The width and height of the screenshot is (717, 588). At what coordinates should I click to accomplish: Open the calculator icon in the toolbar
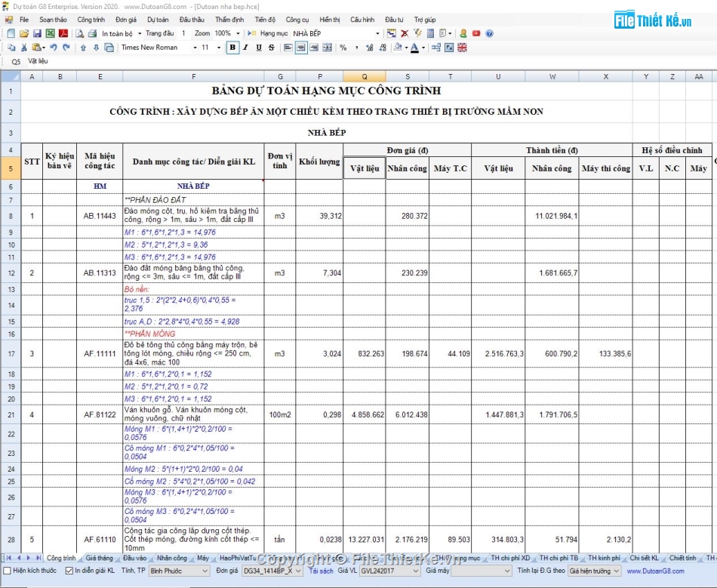click(430, 33)
